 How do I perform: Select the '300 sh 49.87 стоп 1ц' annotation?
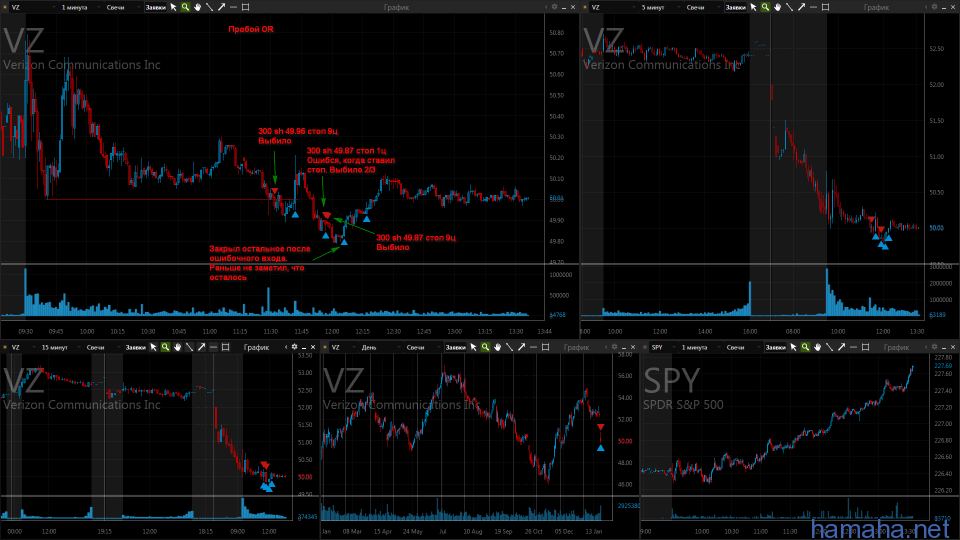pos(347,151)
